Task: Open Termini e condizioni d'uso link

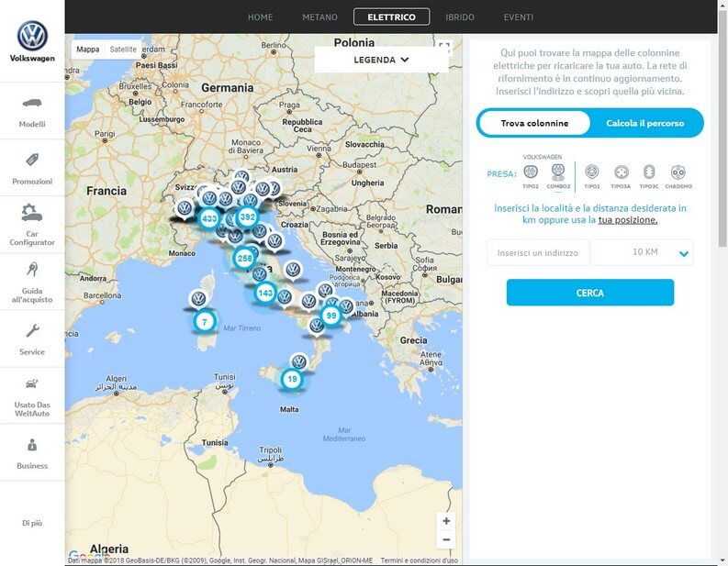Action: [420, 560]
